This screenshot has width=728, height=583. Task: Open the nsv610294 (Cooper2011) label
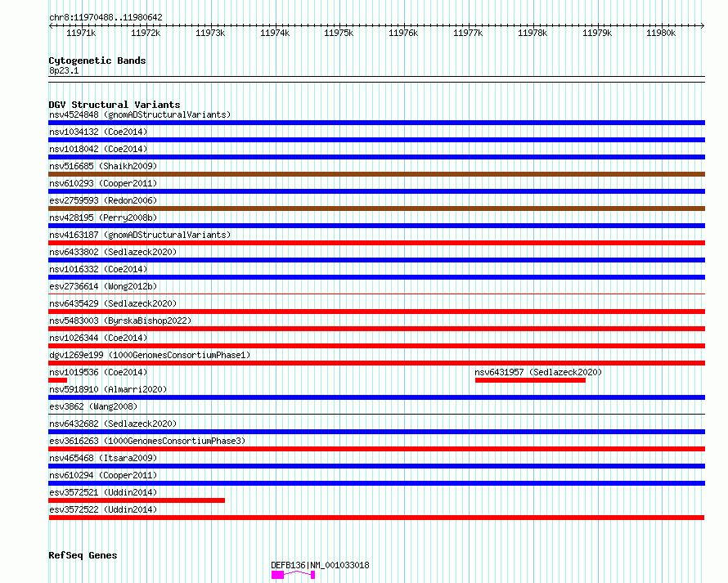103,475
